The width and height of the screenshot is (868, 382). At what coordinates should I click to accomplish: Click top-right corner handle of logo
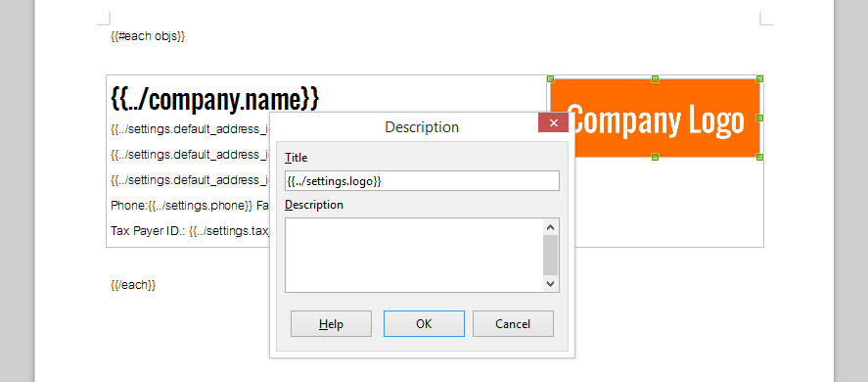[760, 78]
